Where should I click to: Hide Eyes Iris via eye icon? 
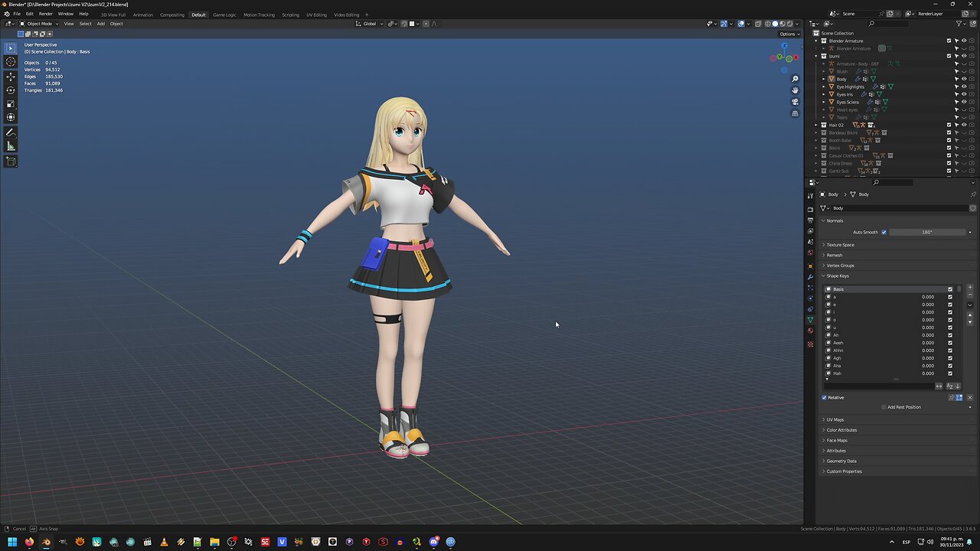964,94
